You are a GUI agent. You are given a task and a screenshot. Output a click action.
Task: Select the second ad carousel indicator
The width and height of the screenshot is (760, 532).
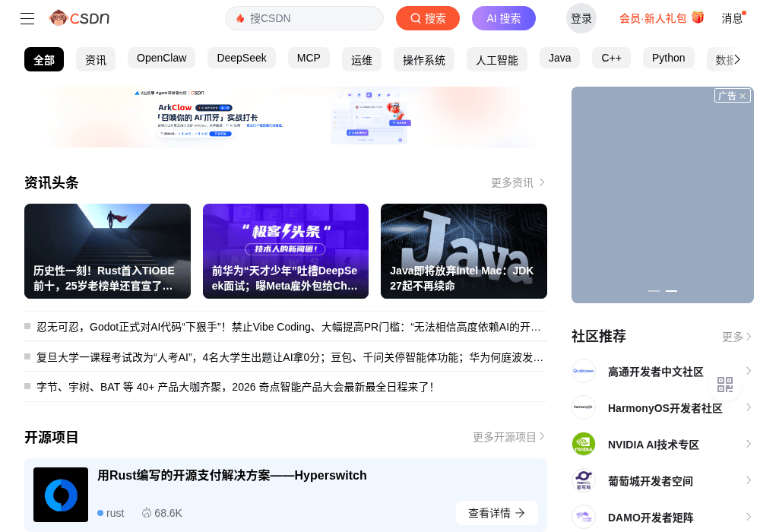(x=671, y=291)
